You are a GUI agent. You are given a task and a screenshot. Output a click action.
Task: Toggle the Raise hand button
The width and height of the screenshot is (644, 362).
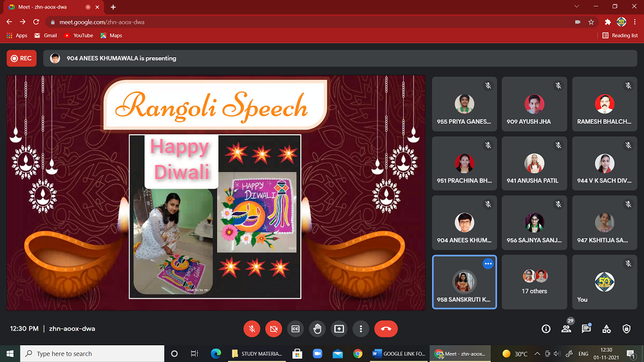[317, 329]
